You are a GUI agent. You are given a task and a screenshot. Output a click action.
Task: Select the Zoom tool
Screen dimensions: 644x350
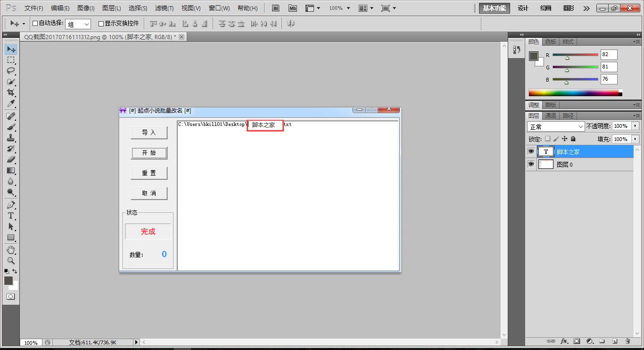(x=11, y=260)
